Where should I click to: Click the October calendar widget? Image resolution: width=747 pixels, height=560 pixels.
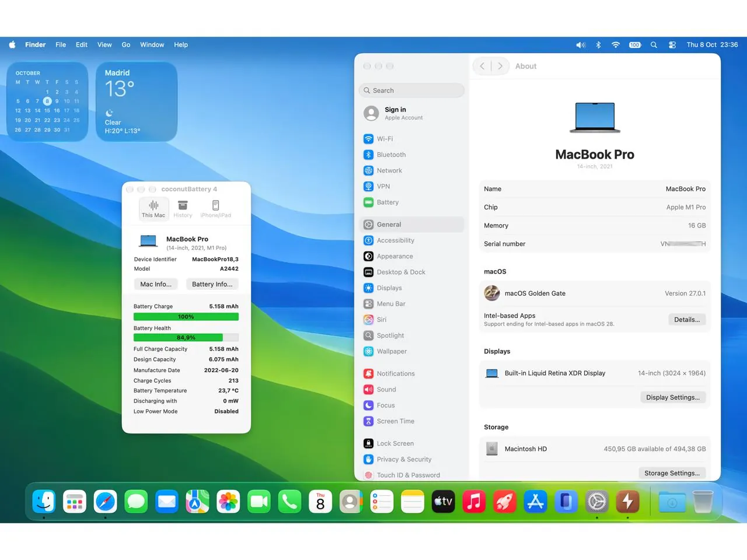47,102
